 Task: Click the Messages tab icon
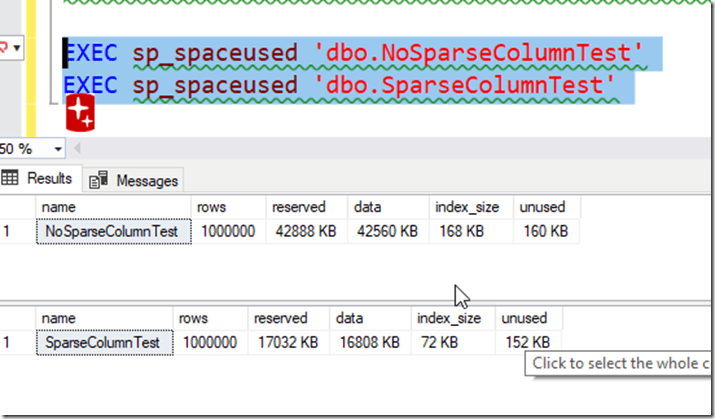click(x=98, y=180)
